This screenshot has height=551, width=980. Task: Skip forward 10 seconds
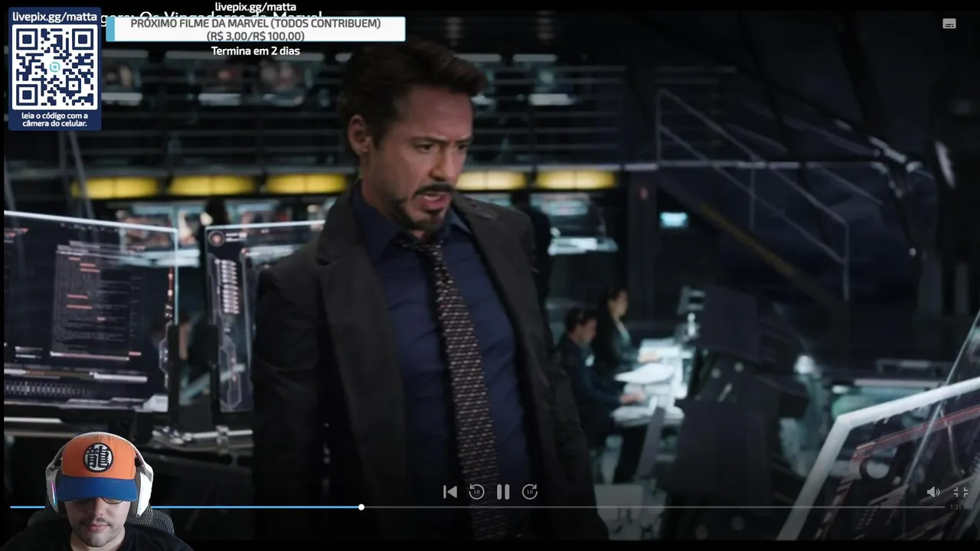click(x=530, y=492)
